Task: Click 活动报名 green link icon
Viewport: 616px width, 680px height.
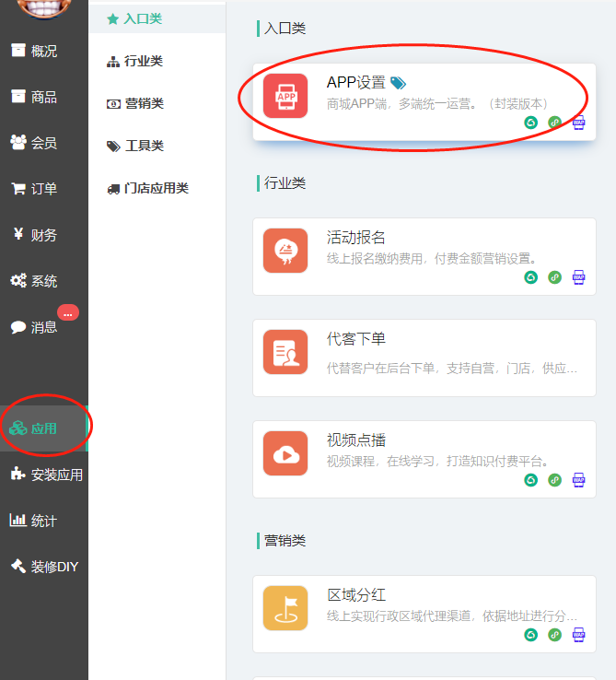Action: pyautogui.click(x=555, y=277)
